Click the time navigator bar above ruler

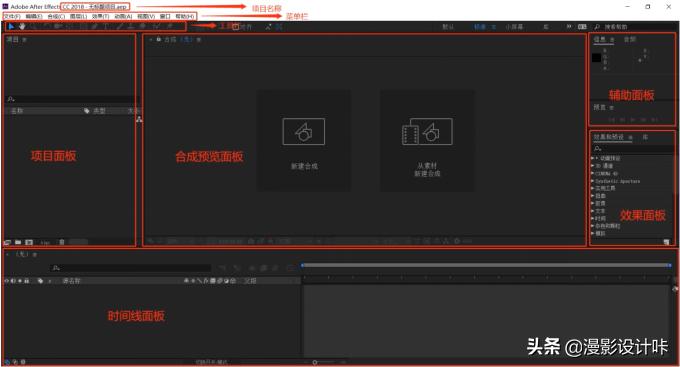point(486,265)
